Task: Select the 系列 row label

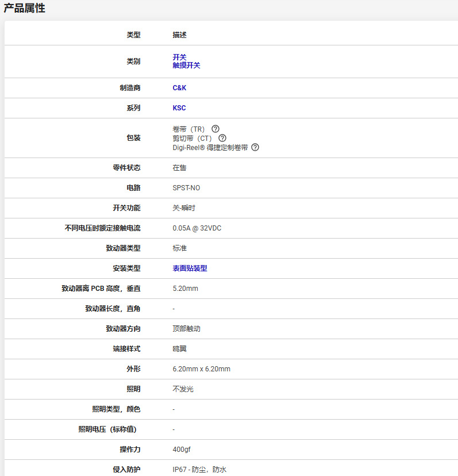Action: 133,108
